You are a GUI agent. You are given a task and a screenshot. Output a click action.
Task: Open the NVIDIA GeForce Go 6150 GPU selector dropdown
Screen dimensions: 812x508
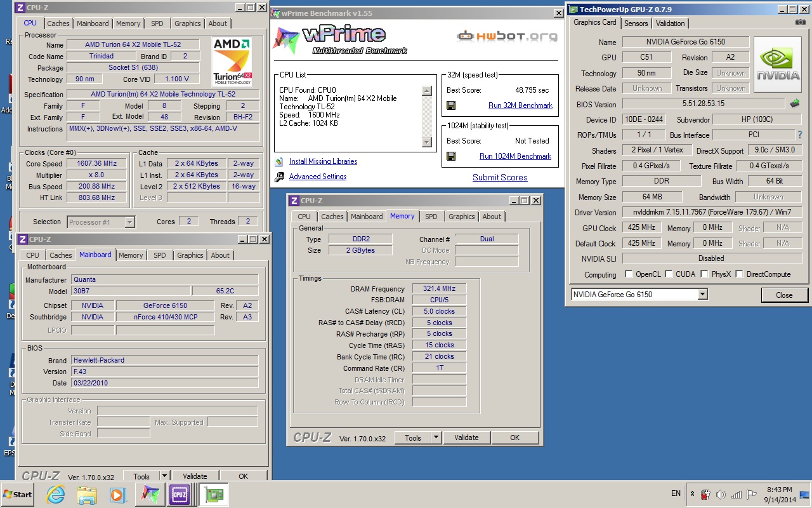click(x=702, y=295)
